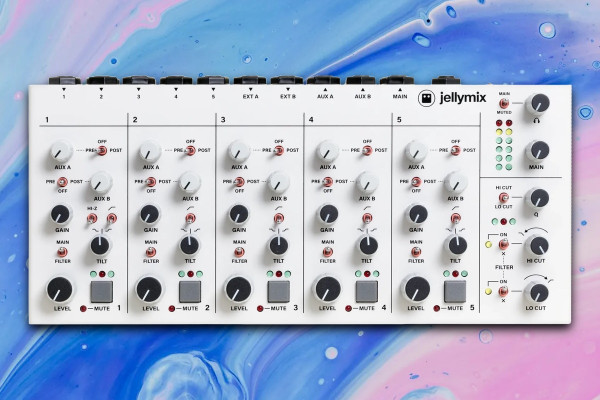Adjust the channel 2 LEVEL knob
This screenshot has height=400, width=600.
click(x=149, y=290)
